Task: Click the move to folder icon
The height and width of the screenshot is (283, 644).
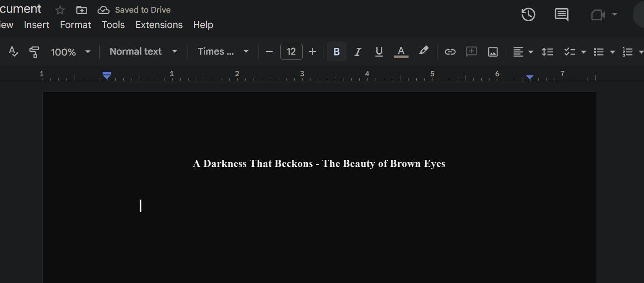Action: point(82,10)
